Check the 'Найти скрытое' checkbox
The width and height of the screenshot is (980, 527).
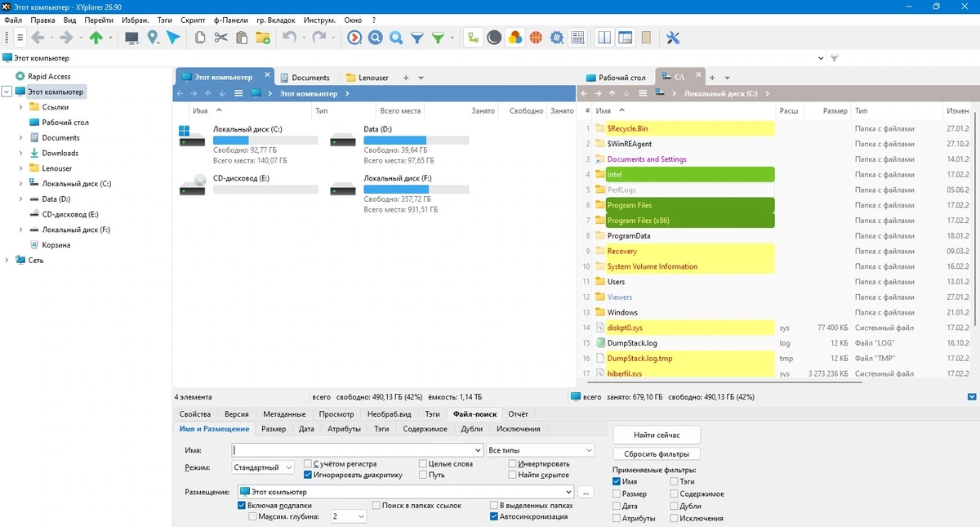coord(512,475)
